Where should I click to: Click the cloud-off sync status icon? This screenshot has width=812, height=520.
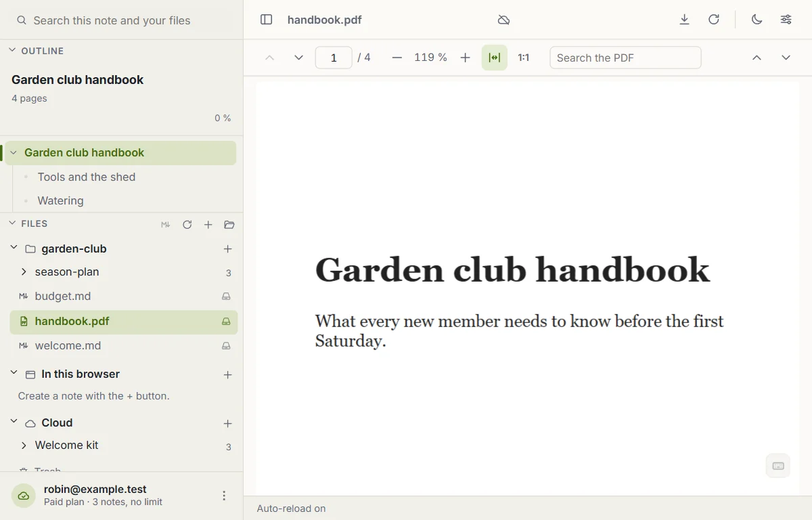(503, 20)
